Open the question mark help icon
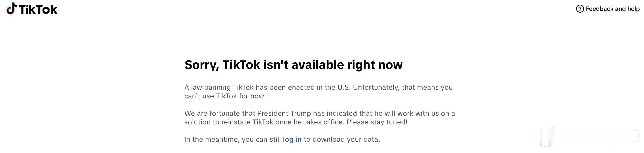This screenshot has height=153, width=644. tap(580, 9)
